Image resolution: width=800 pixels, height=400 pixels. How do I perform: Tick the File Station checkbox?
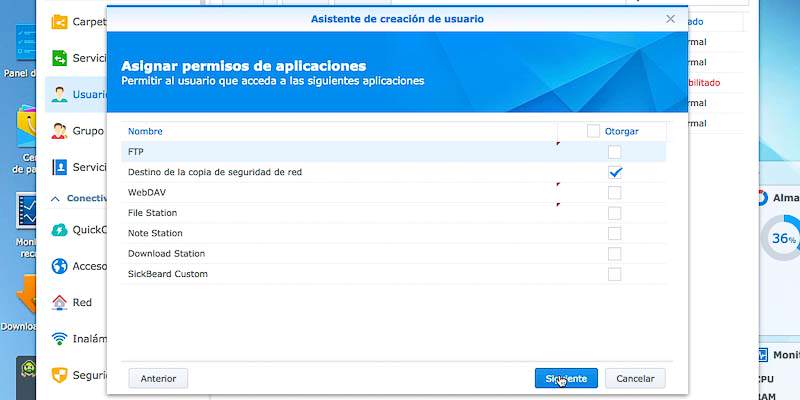614,213
